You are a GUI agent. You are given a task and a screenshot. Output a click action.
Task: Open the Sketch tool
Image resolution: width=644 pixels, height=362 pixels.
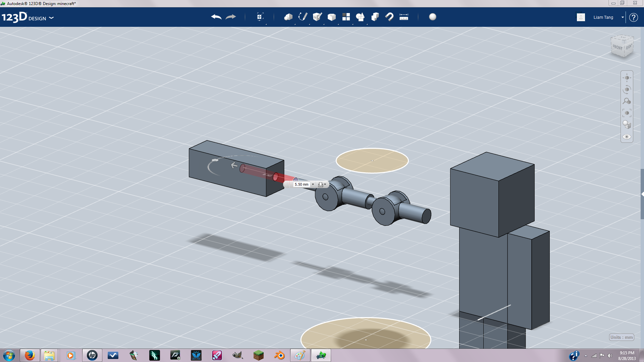[x=303, y=17]
